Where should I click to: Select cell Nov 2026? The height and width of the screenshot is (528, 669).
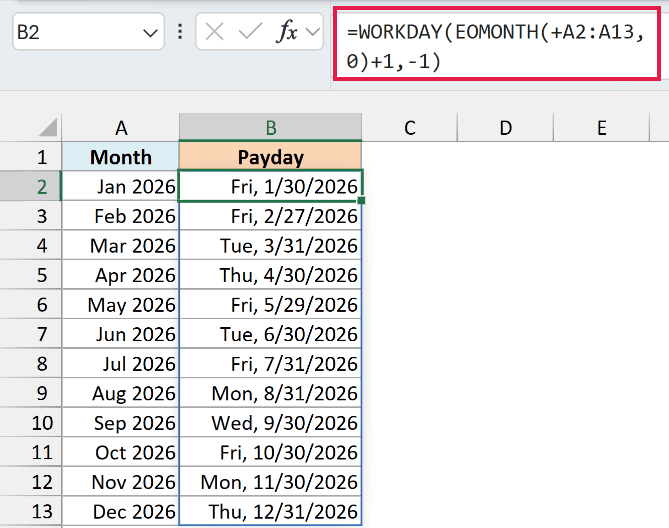(121, 481)
